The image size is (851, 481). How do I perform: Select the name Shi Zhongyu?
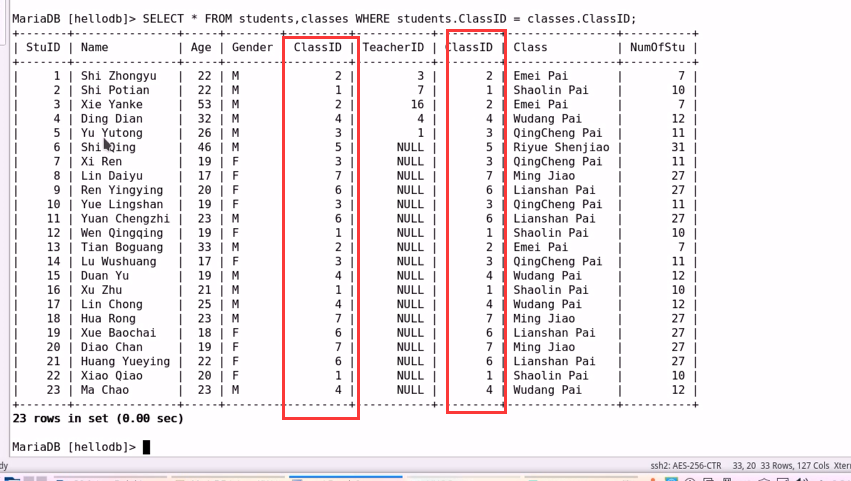coord(118,76)
